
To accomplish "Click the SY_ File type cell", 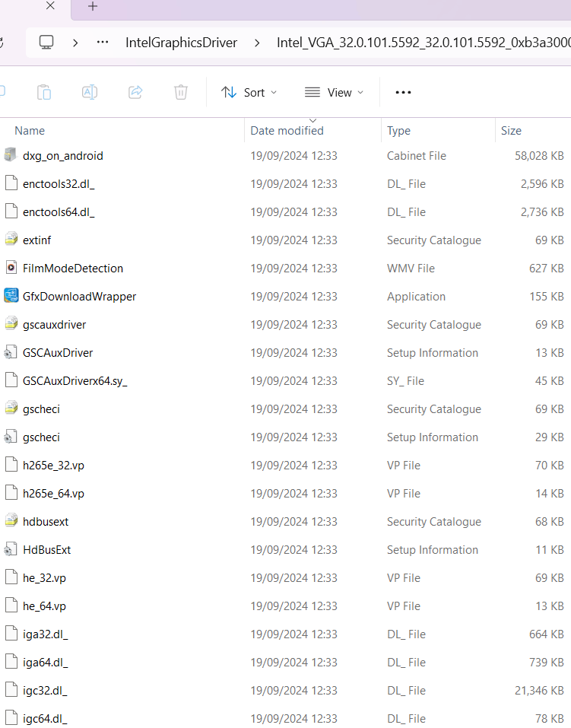I will (x=406, y=380).
